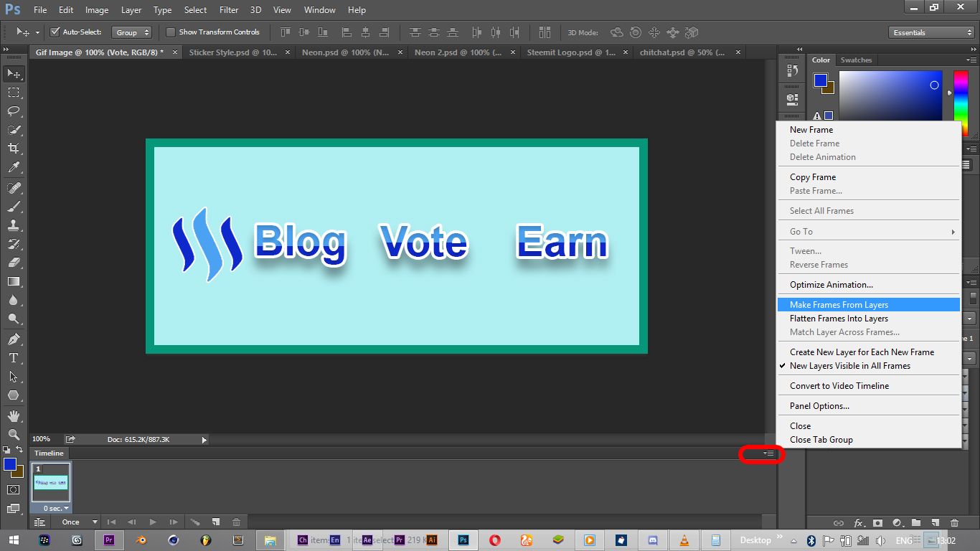Select the Path Selection tool
Screen dimensions: 980x551
click(x=14, y=376)
